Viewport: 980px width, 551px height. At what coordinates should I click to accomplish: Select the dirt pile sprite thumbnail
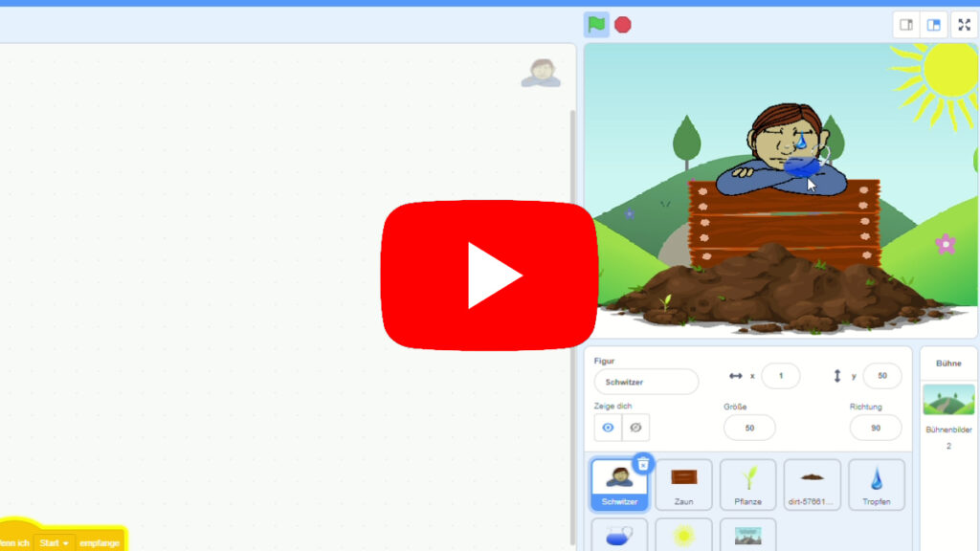(812, 484)
